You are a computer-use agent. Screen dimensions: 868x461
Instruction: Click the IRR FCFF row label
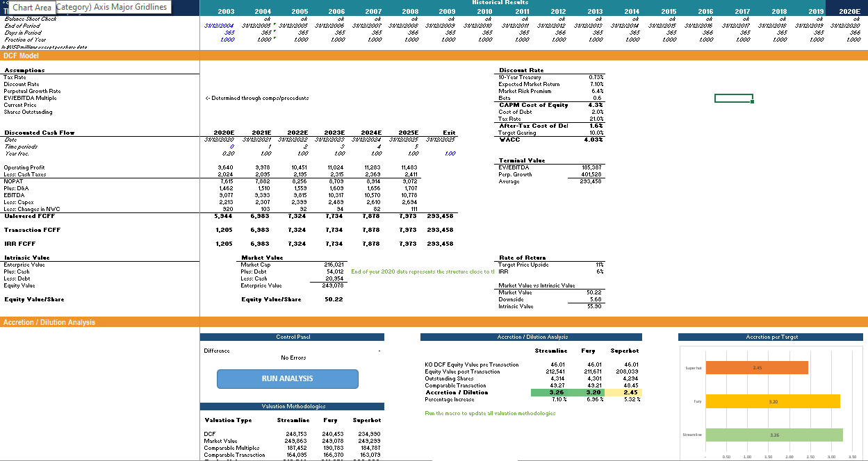19,244
